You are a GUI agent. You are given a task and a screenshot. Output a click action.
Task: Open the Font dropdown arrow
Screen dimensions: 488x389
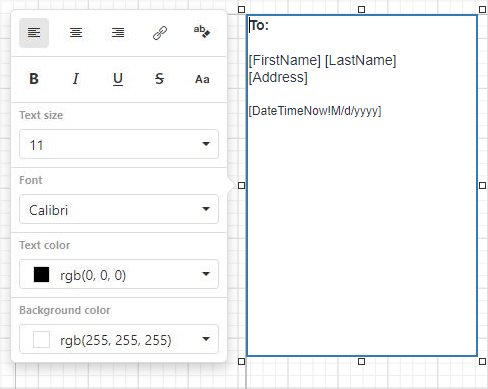coord(206,209)
